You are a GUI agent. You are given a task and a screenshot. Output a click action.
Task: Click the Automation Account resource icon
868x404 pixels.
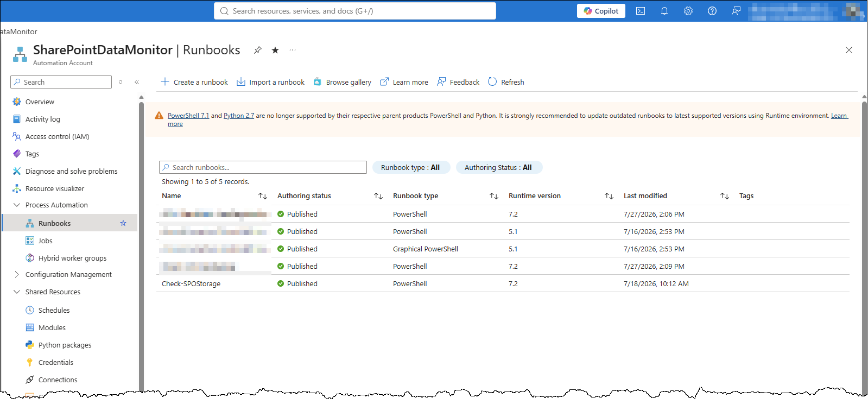tap(20, 54)
